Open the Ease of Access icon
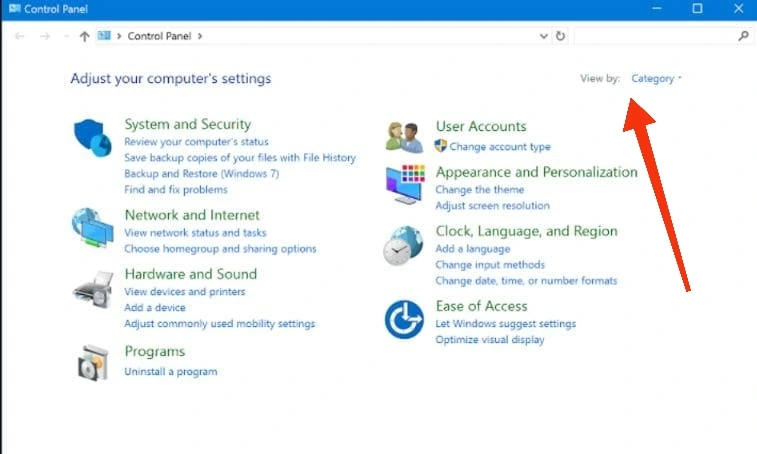Viewport: 757px width, 454px height. [404, 320]
